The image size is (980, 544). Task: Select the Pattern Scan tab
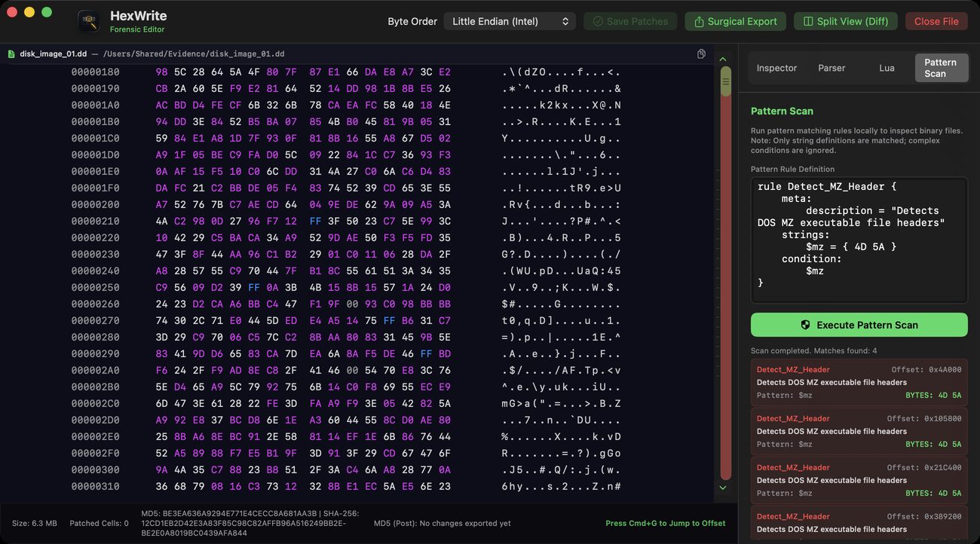point(940,68)
